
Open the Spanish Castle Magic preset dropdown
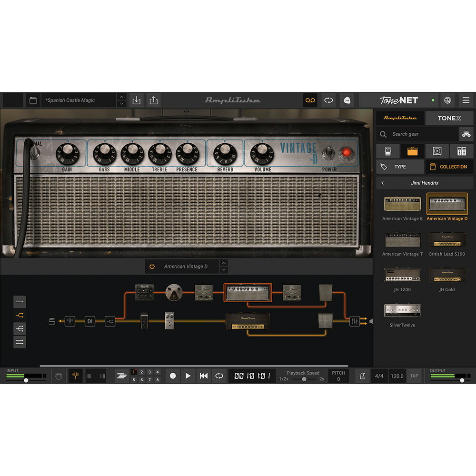[79, 100]
